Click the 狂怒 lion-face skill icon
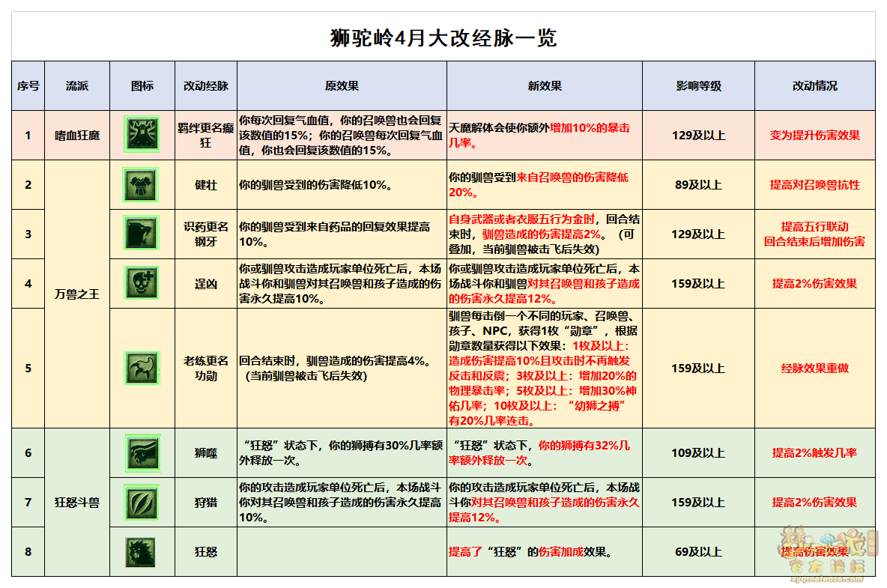Screen dimensions: 887x588 pos(140,552)
